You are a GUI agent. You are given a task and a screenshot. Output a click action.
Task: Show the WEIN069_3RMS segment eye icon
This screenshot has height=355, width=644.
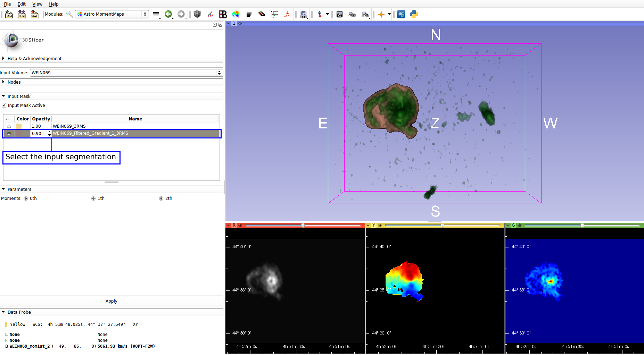point(9,126)
